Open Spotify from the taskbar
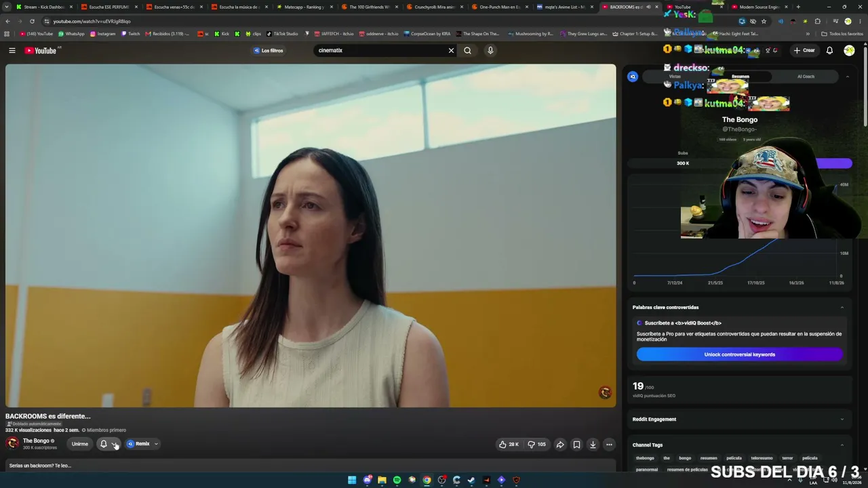Screen dimensions: 868x488 tap(397, 480)
